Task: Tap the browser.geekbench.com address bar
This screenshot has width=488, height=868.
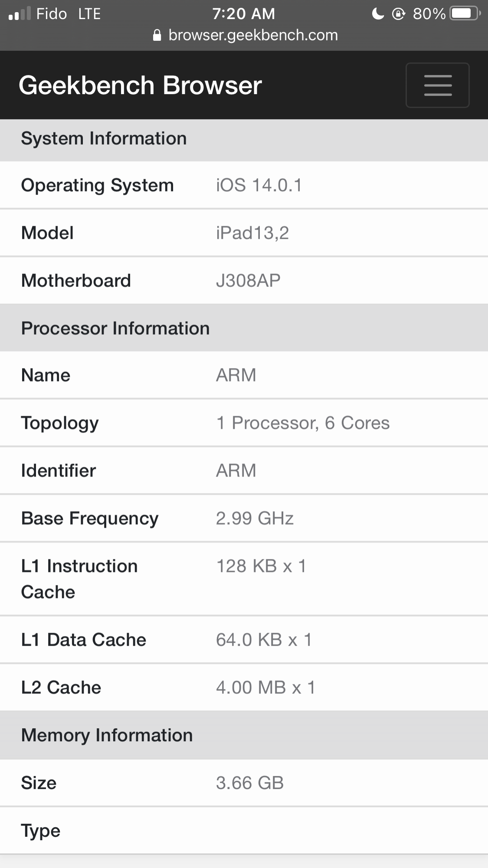Action: (x=252, y=35)
